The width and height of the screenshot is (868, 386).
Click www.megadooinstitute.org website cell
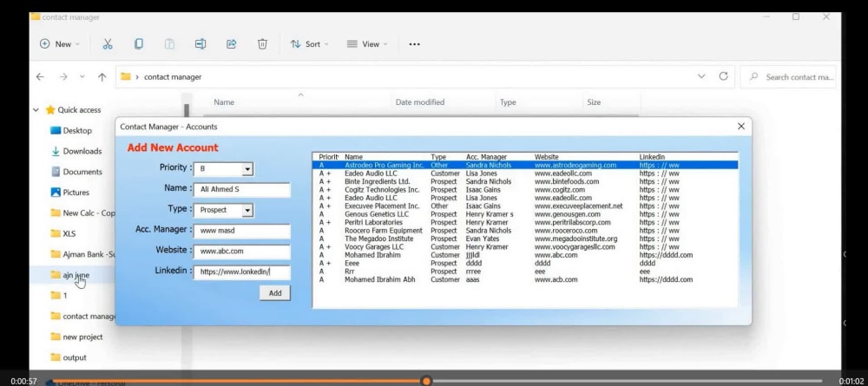point(575,239)
